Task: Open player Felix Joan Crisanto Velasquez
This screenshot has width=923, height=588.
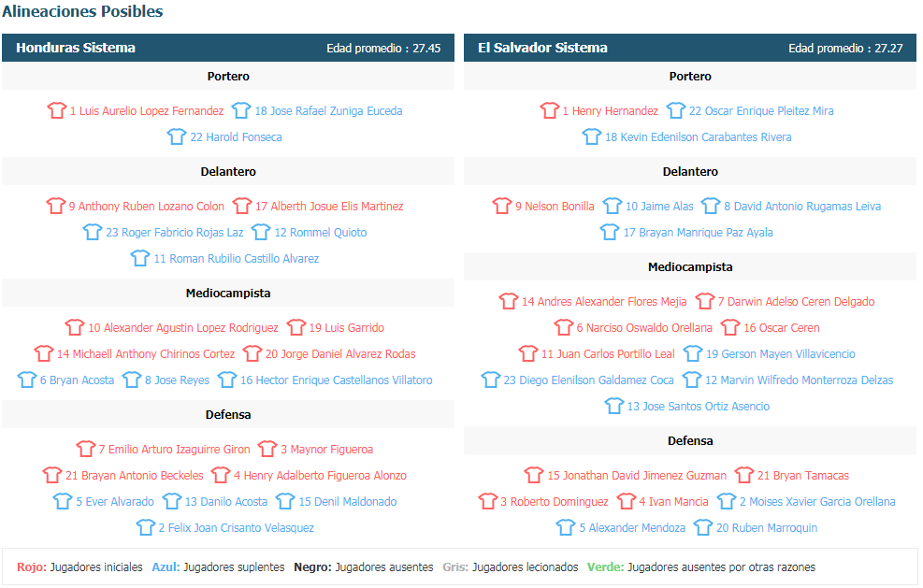Action: (236, 528)
